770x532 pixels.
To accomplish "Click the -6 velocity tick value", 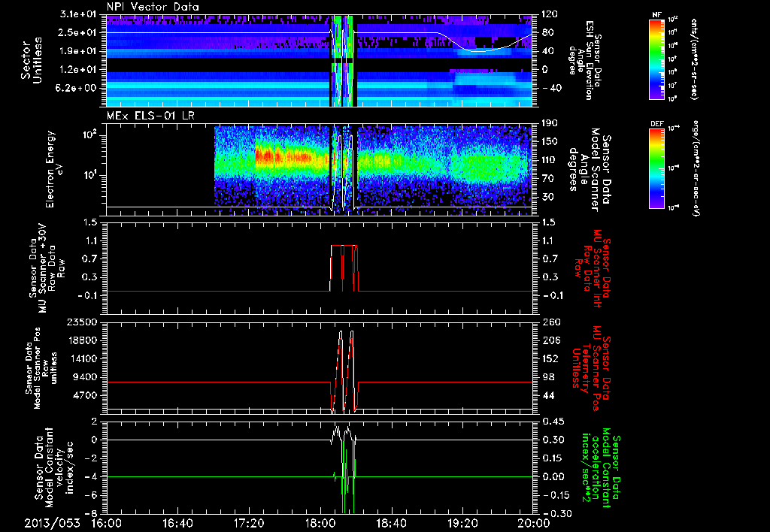I will pyautogui.click(x=91, y=495).
